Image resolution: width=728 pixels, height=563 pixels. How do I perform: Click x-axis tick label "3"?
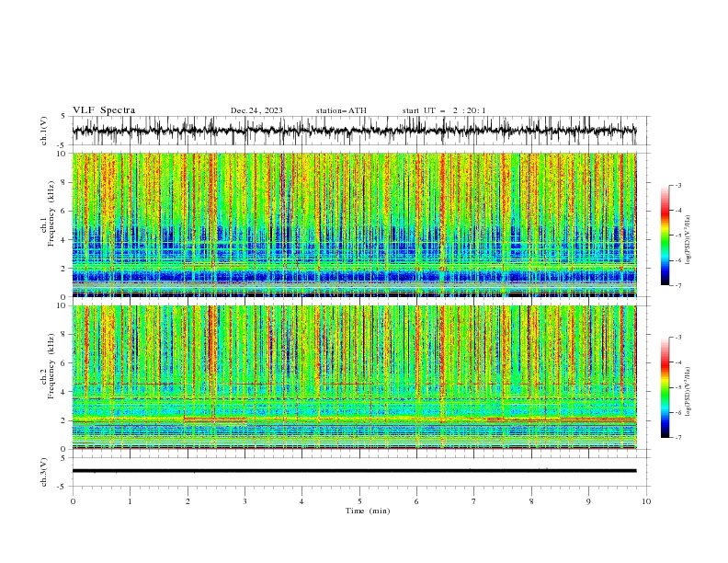click(245, 501)
